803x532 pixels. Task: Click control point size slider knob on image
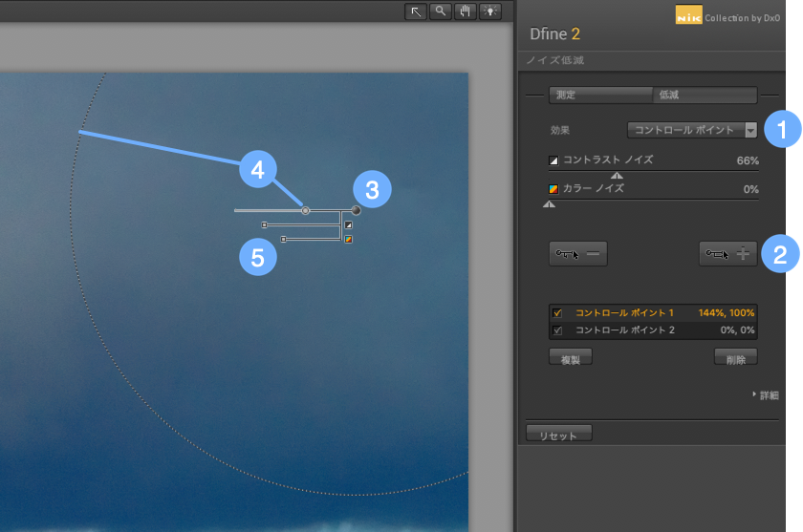point(305,211)
